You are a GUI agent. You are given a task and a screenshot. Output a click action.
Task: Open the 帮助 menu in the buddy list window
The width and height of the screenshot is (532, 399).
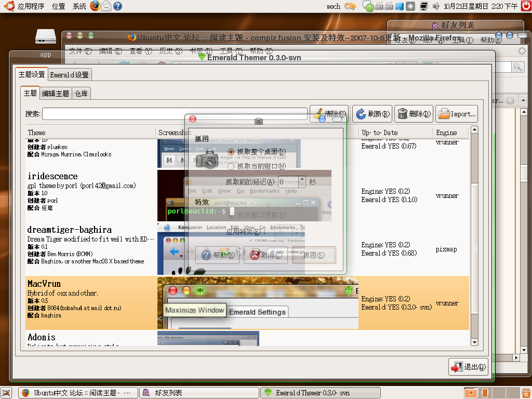click(490, 40)
